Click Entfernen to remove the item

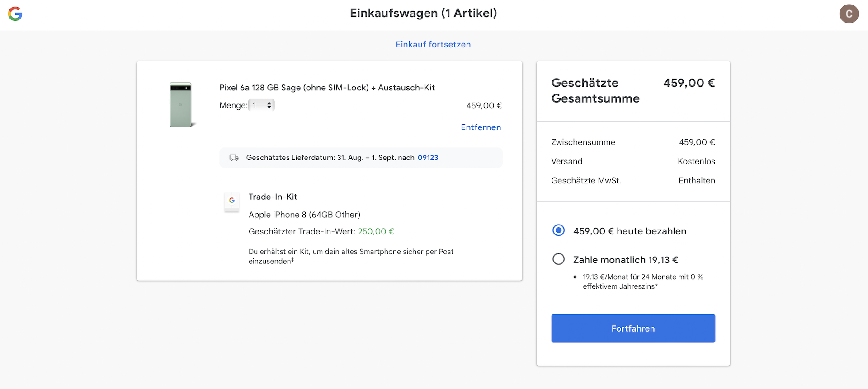481,127
